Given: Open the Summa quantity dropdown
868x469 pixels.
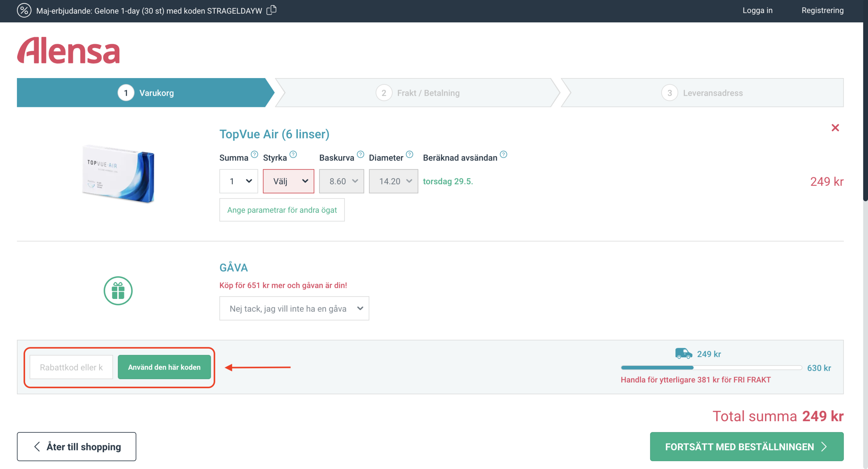Looking at the screenshot, I should (x=239, y=181).
